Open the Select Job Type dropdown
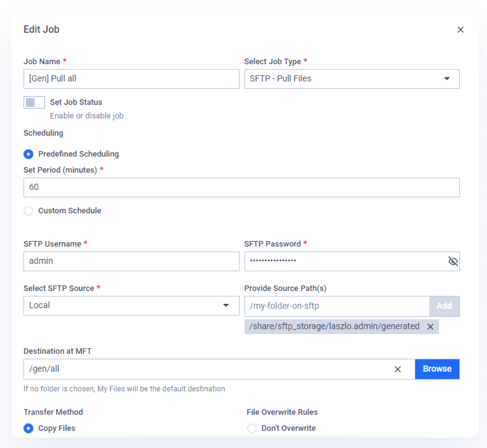 [x=352, y=79]
